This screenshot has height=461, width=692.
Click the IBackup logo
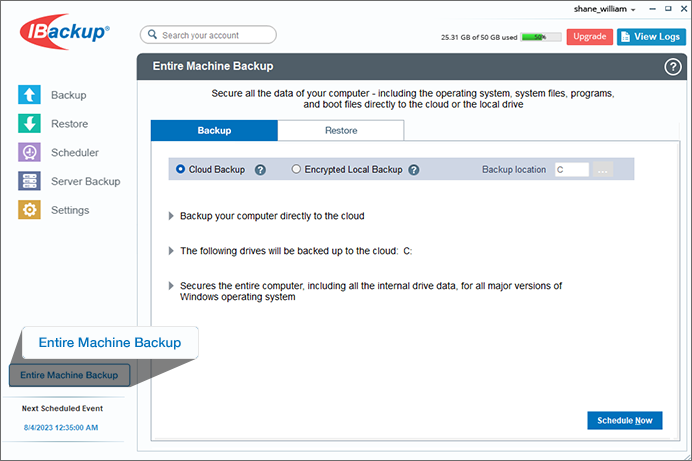[64, 31]
